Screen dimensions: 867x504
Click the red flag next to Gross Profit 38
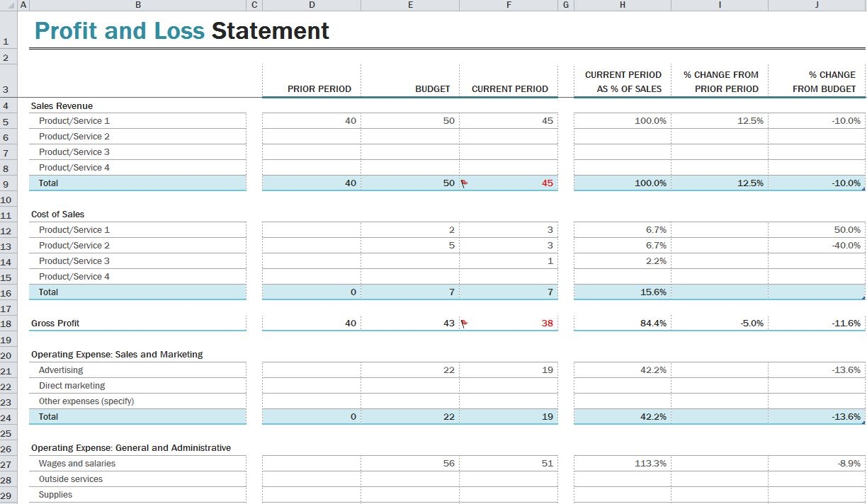pos(464,323)
